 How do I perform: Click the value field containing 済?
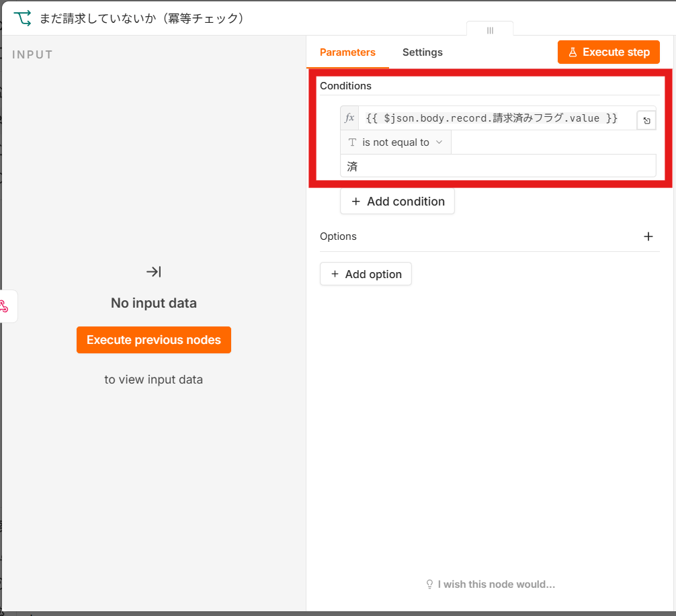[x=498, y=166]
